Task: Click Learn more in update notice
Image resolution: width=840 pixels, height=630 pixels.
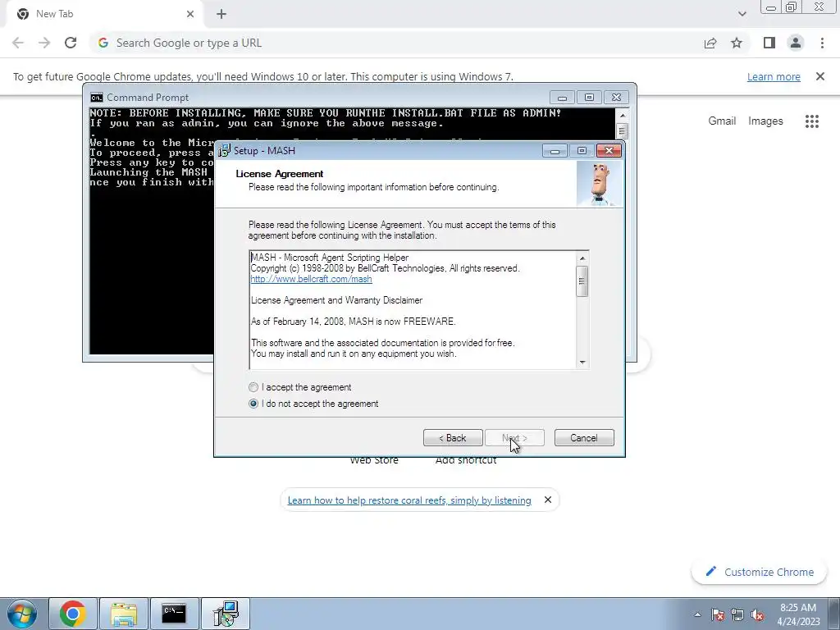Action: click(774, 76)
